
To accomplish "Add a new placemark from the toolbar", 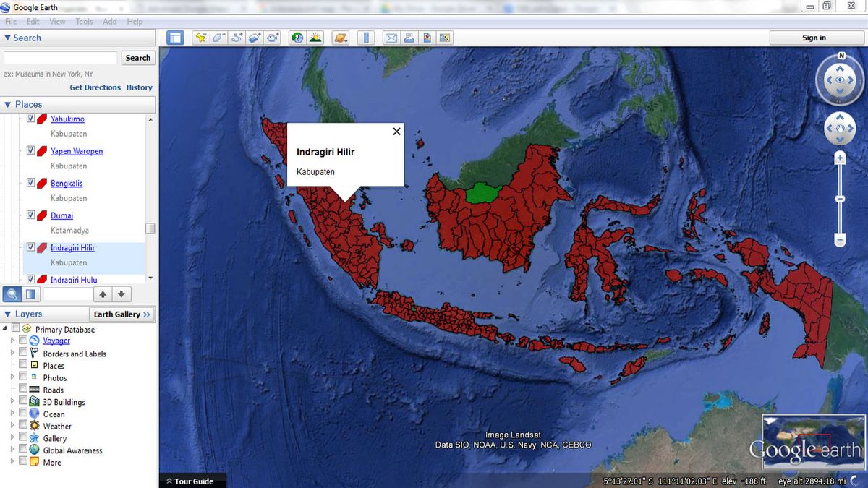I will (200, 38).
